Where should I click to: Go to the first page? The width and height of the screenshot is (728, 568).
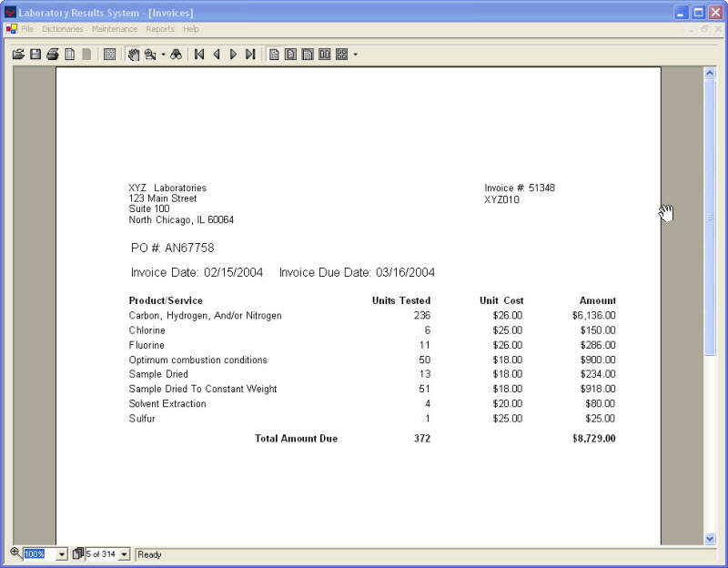tap(199, 55)
